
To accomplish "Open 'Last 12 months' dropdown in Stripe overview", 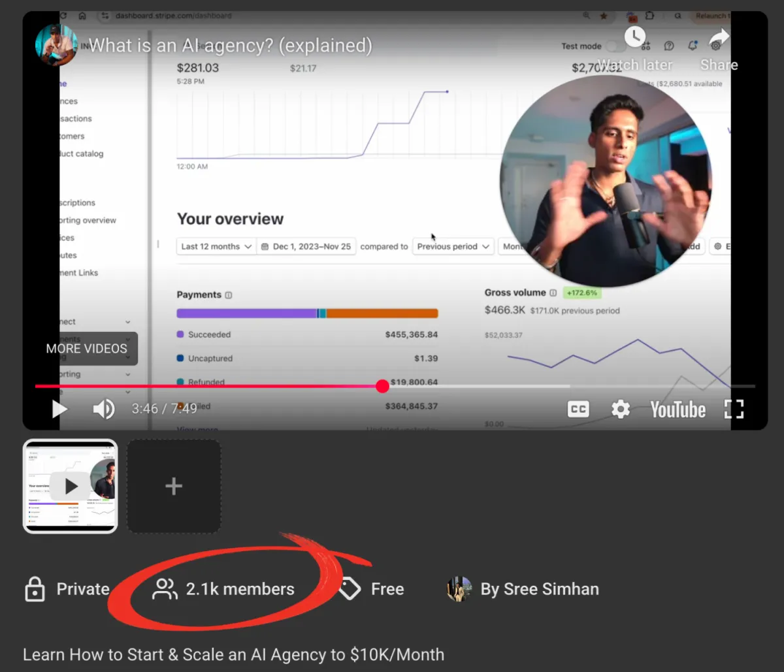I will (x=216, y=246).
